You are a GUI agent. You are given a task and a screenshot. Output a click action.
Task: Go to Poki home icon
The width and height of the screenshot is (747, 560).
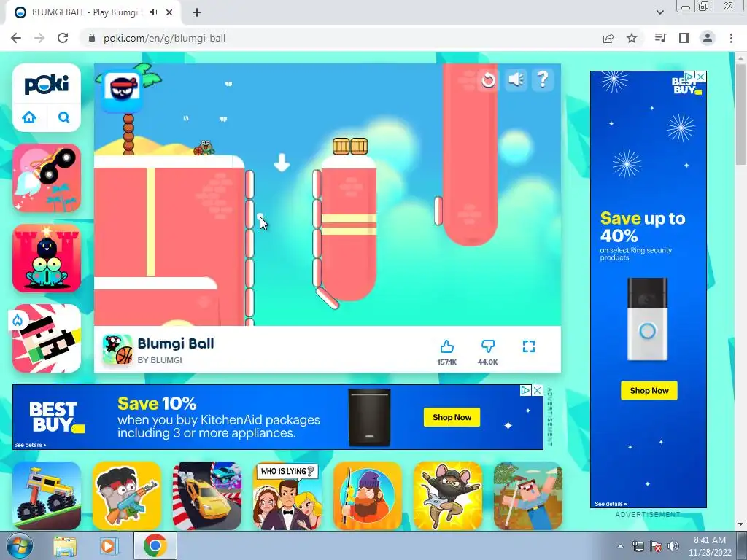(x=29, y=117)
